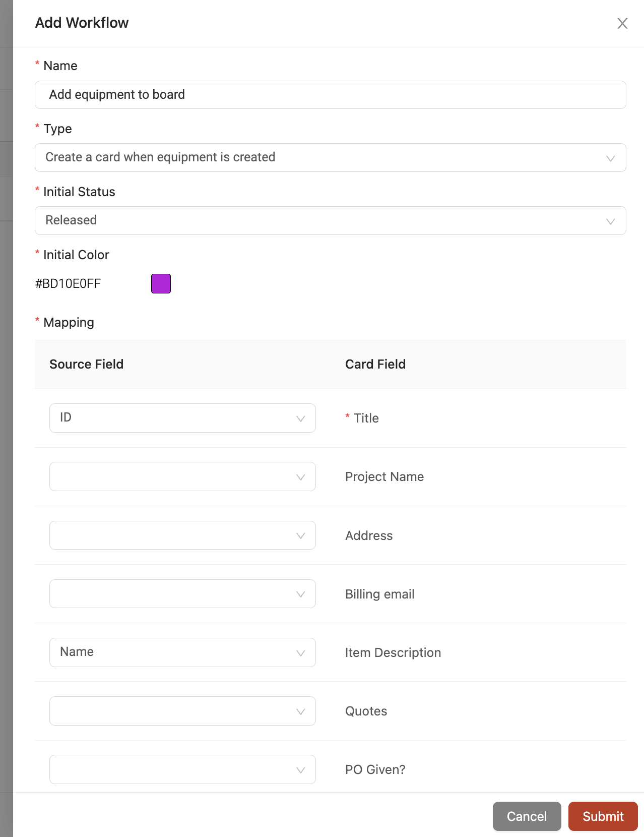Cancel adding the workflow
This screenshot has width=644, height=837.
(527, 816)
